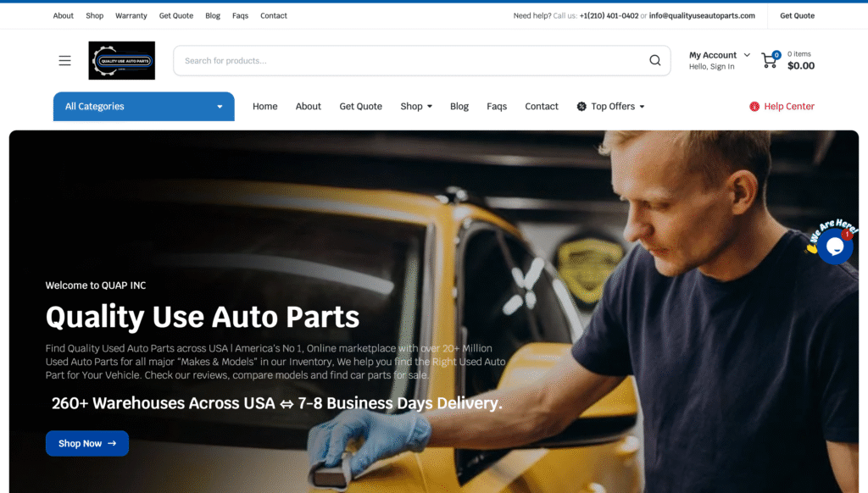This screenshot has height=493, width=868.
Task: Go to Home in main navigation
Action: coord(265,106)
